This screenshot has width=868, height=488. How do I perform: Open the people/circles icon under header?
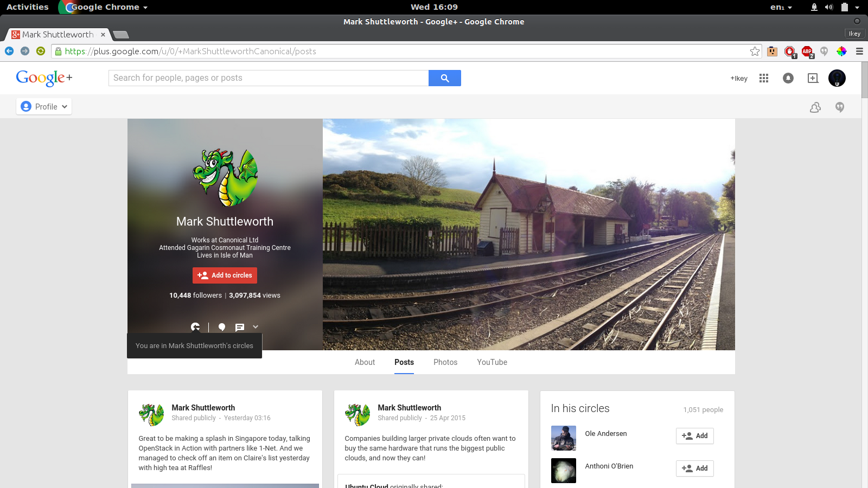(815, 107)
